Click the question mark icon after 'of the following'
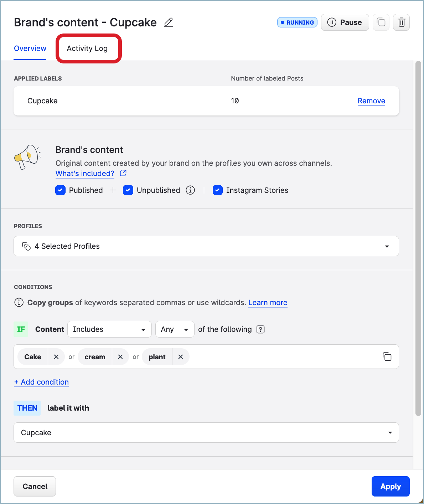 click(x=260, y=329)
